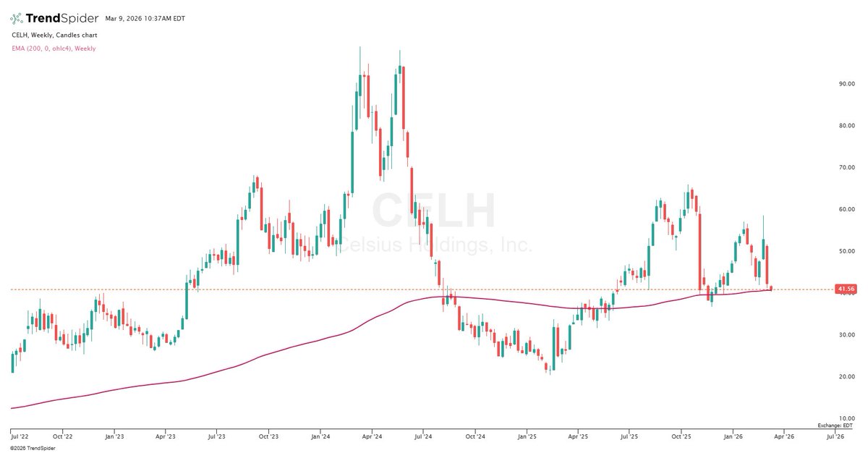Click the 90.00 price axis label
The image size is (868, 453).
point(846,83)
